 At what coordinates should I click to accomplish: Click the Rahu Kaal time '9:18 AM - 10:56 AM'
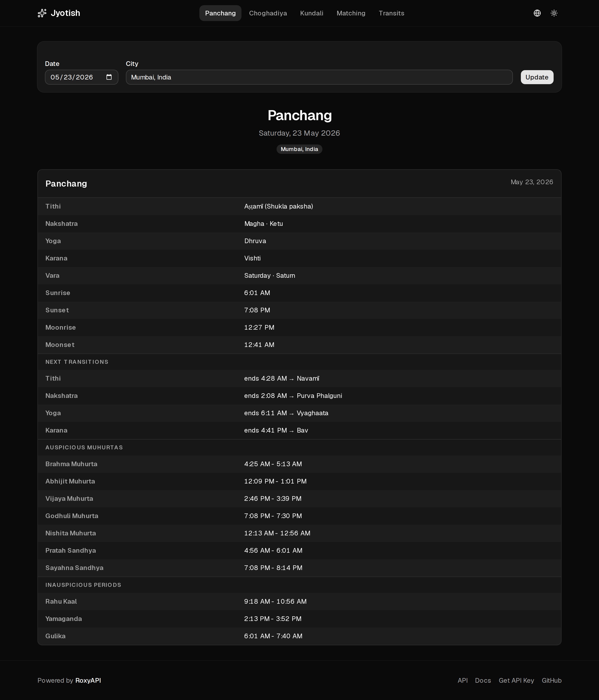pos(275,601)
